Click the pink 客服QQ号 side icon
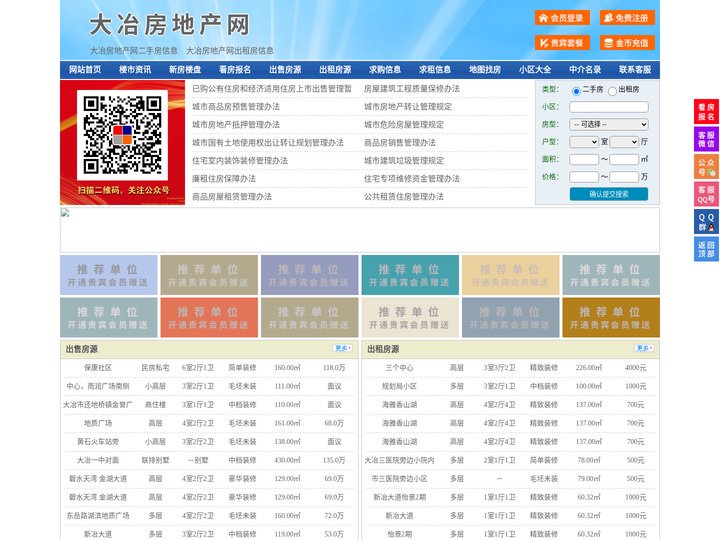 pos(706,194)
